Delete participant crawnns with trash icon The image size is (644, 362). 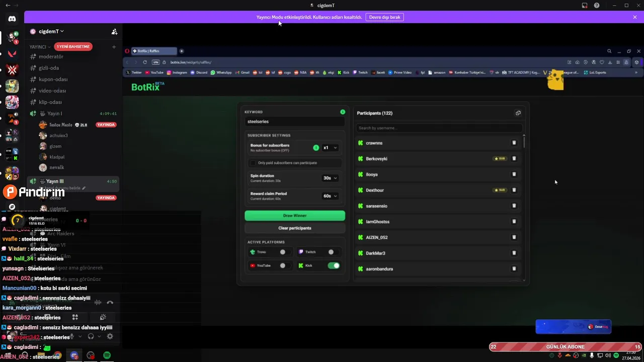[514, 143]
